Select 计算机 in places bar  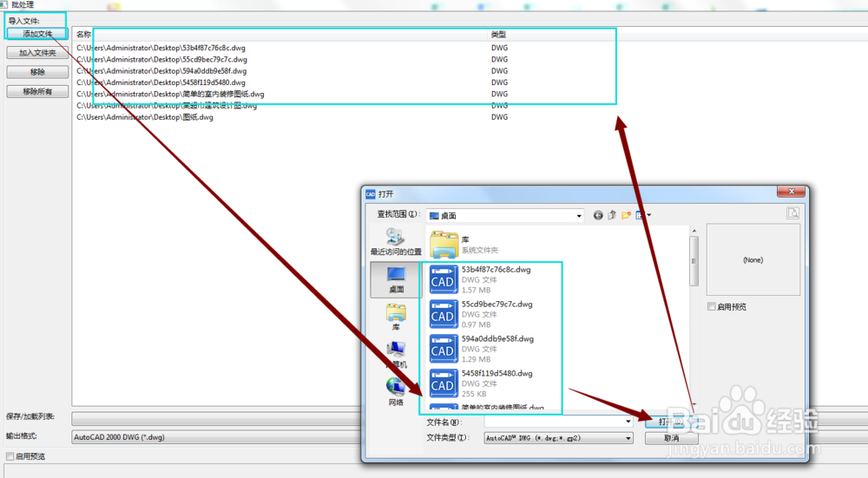click(395, 354)
